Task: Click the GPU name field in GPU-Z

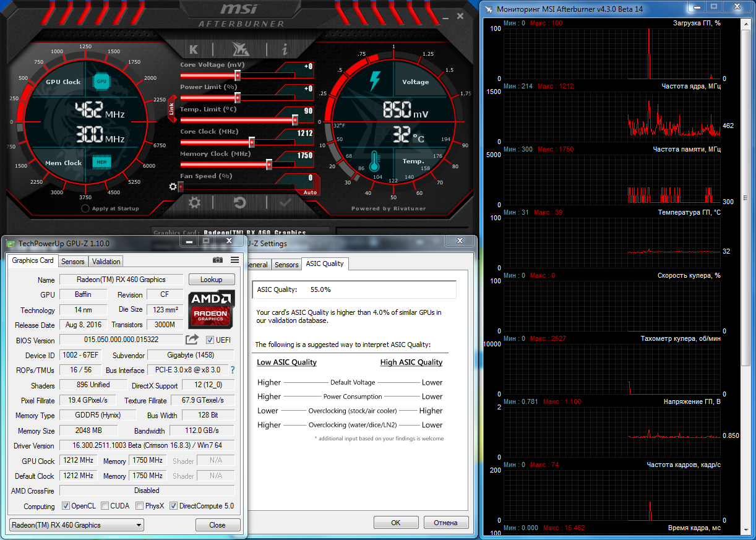Action: 121,280
